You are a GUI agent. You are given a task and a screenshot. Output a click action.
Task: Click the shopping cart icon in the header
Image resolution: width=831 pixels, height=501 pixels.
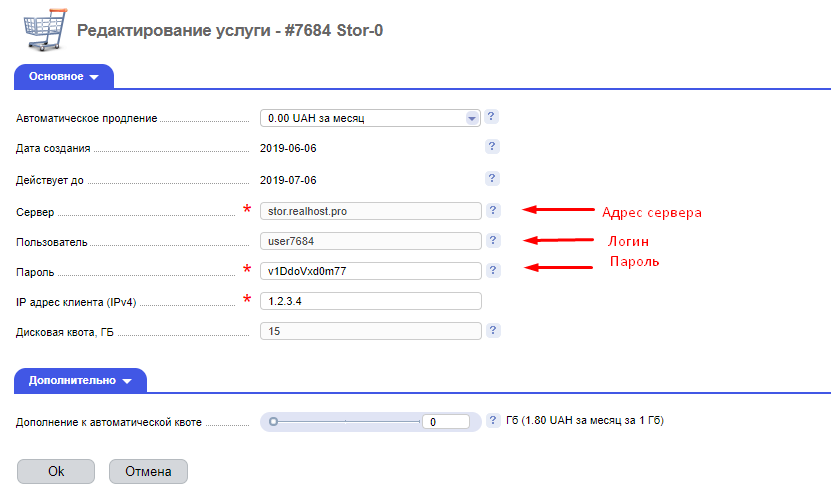[46, 30]
